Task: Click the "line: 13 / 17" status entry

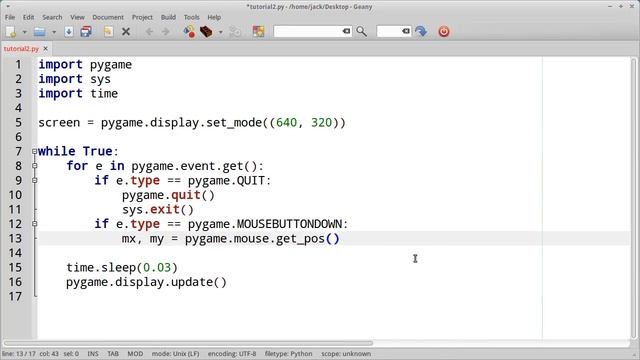Action: tap(18, 354)
